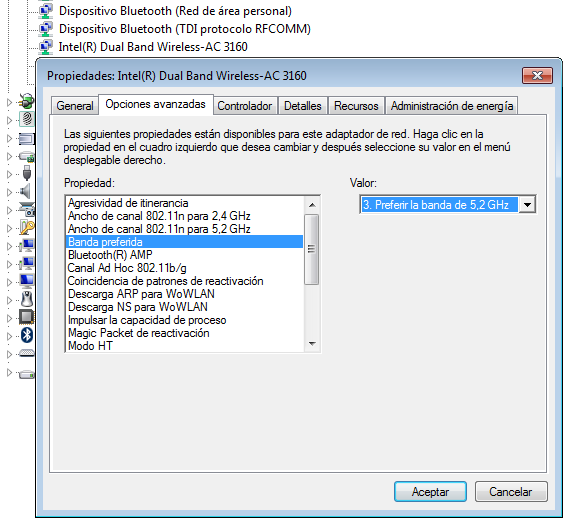Viewport: 569px width, 524px height.
Task: Click the speaker sound devices icon
Action: tap(26, 191)
